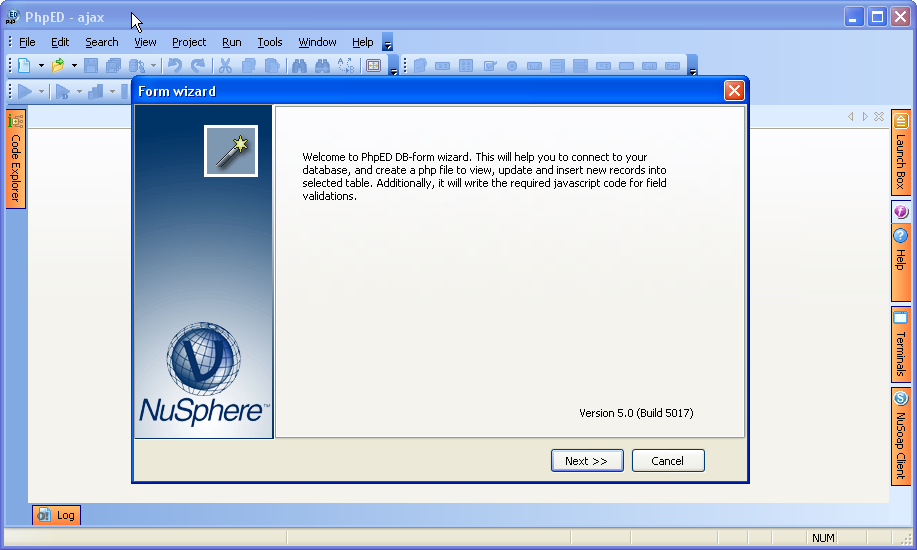Open the menu bar options chevron
Viewport: 917px width, 550px height.
[387, 42]
